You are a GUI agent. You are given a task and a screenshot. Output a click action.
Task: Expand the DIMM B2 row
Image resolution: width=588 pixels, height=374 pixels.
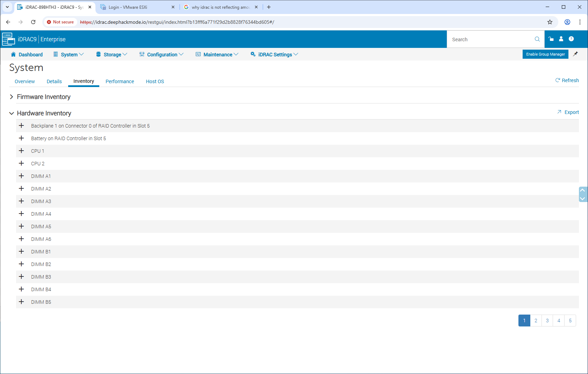(21, 264)
